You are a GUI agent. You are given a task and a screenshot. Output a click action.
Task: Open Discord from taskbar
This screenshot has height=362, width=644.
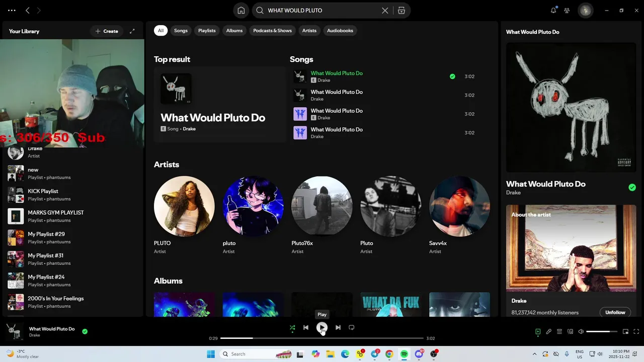tap(419, 354)
